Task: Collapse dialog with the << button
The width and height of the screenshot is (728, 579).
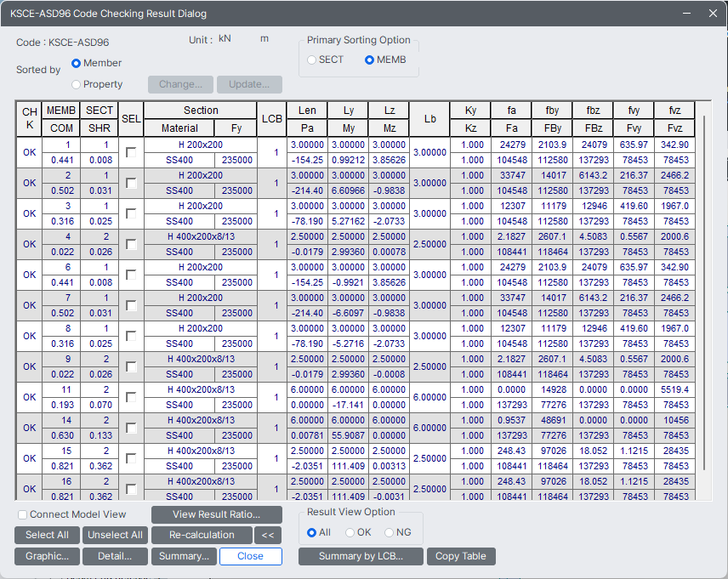Action: [268, 535]
